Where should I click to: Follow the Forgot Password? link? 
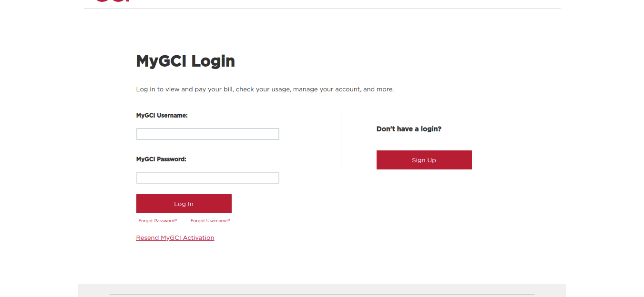point(158,221)
